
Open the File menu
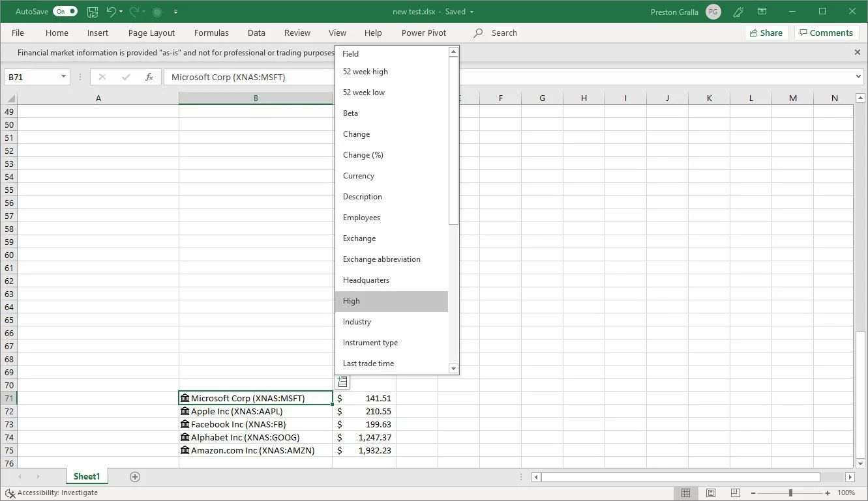[x=18, y=33]
